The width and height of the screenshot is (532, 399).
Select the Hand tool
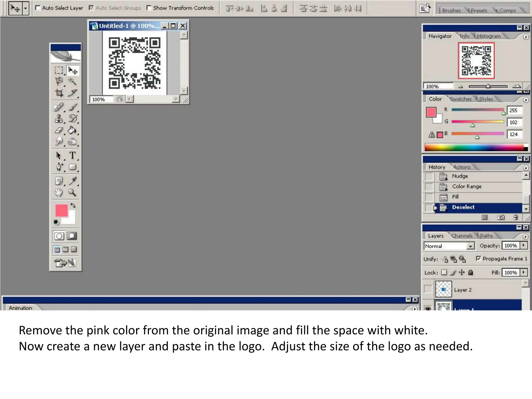point(59,192)
